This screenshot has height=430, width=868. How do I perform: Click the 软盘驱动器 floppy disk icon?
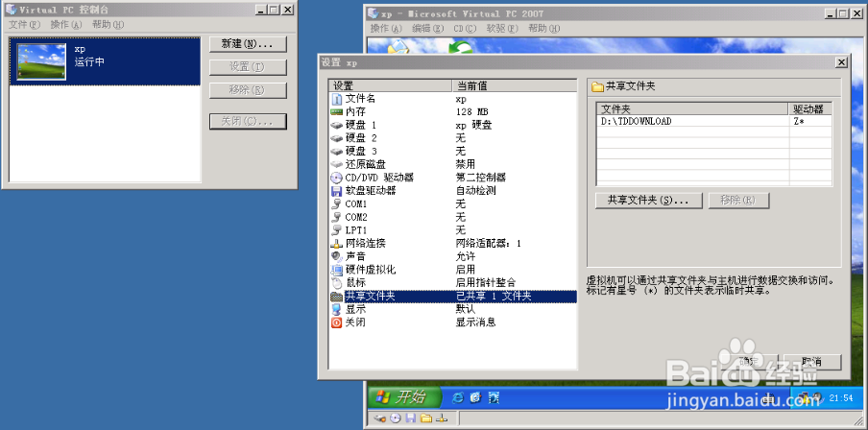pos(337,191)
